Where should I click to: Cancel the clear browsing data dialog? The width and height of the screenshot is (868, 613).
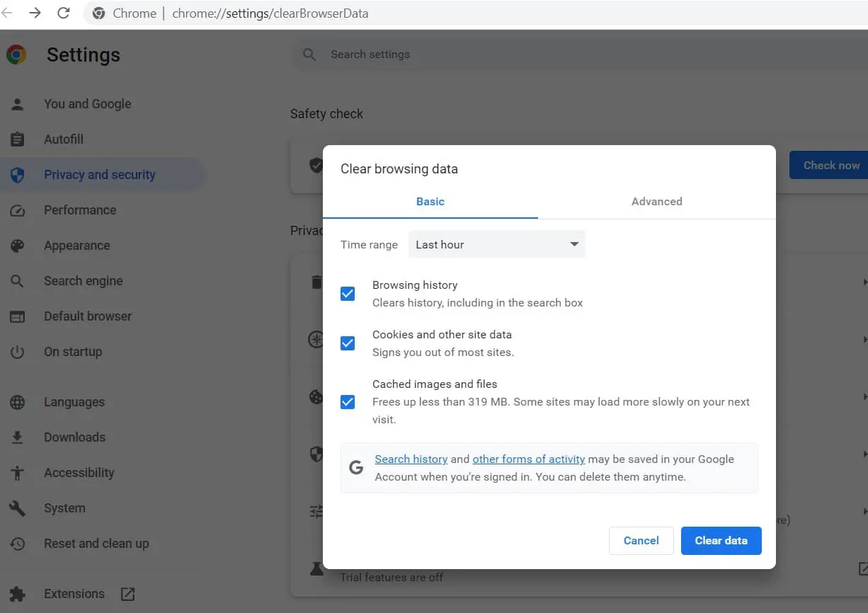pos(640,540)
